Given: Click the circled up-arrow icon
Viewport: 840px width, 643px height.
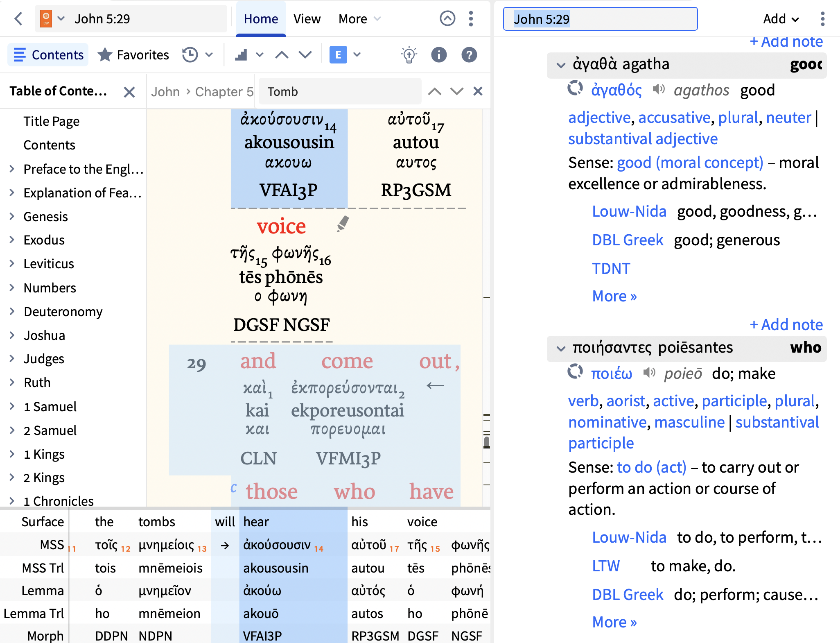Looking at the screenshot, I should pyautogui.click(x=447, y=18).
